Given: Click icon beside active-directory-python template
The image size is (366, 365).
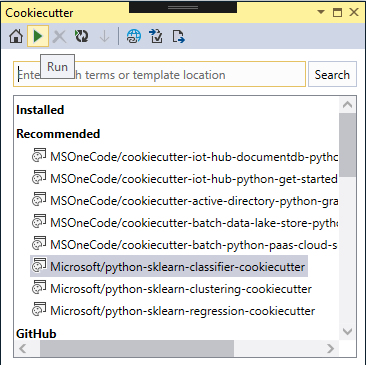Looking at the screenshot, I should (39, 200).
